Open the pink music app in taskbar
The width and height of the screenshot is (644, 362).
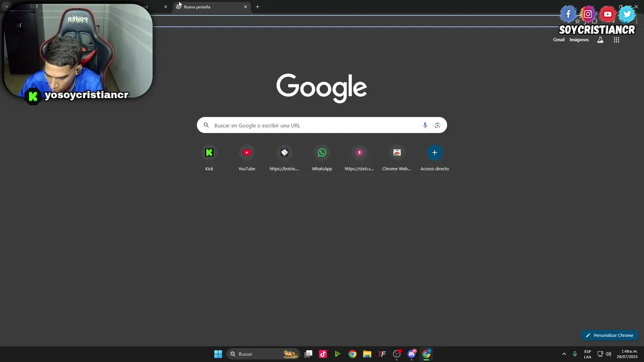pos(323,354)
